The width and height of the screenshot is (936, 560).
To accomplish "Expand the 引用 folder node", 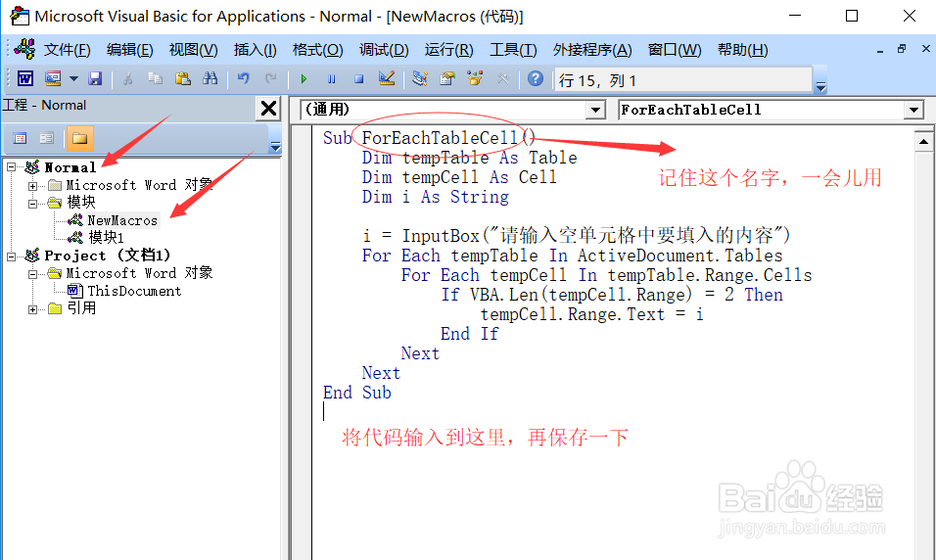I will coord(33,309).
